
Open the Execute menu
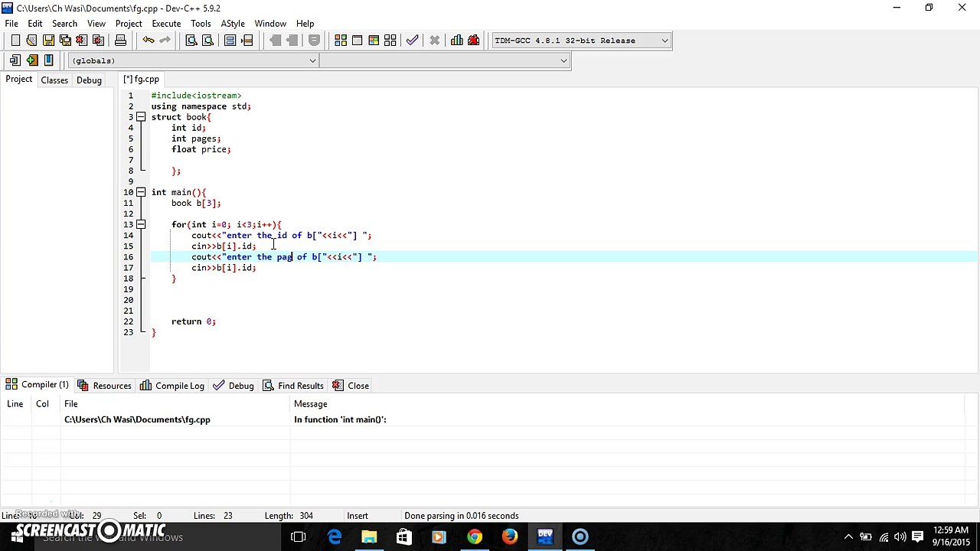(166, 24)
